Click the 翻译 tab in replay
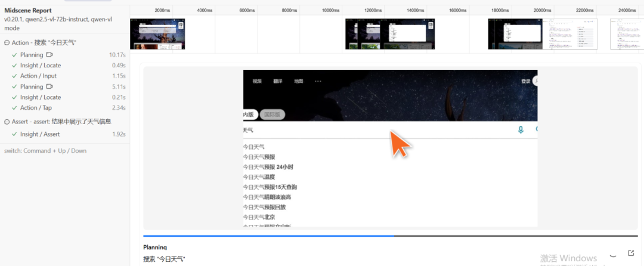Screen dimensions: 644x266 (x=278, y=81)
